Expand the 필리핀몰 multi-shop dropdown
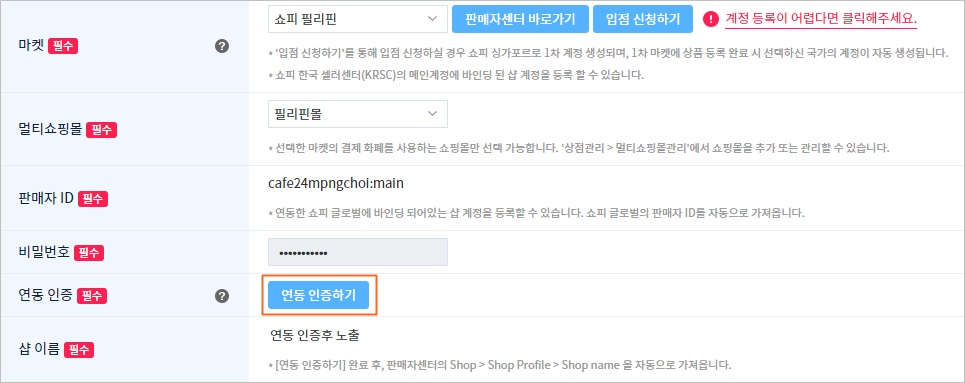The image size is (965, 383). tap(358, 114)
